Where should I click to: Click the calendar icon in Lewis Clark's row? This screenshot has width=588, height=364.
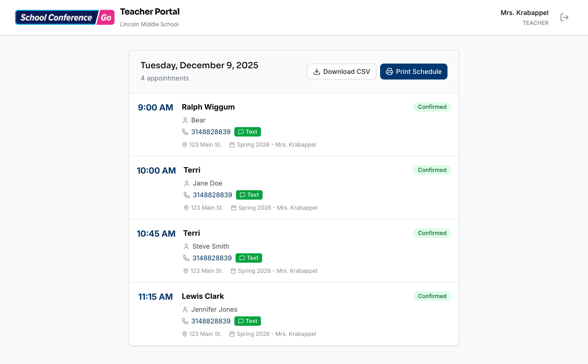click(x=232, y=334)
